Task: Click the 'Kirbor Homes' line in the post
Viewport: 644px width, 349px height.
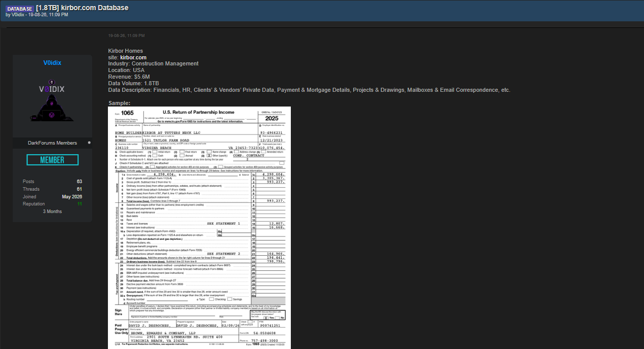Action: tap(126, 51)
